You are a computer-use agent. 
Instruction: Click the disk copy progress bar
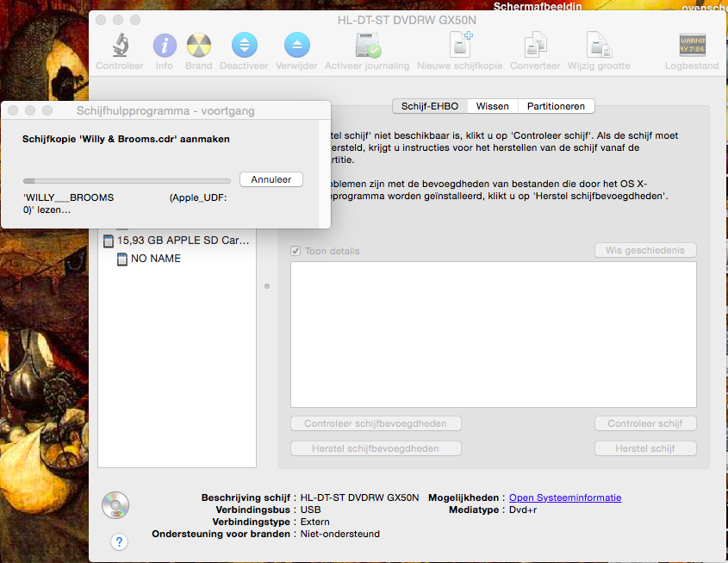coord(127,181)
